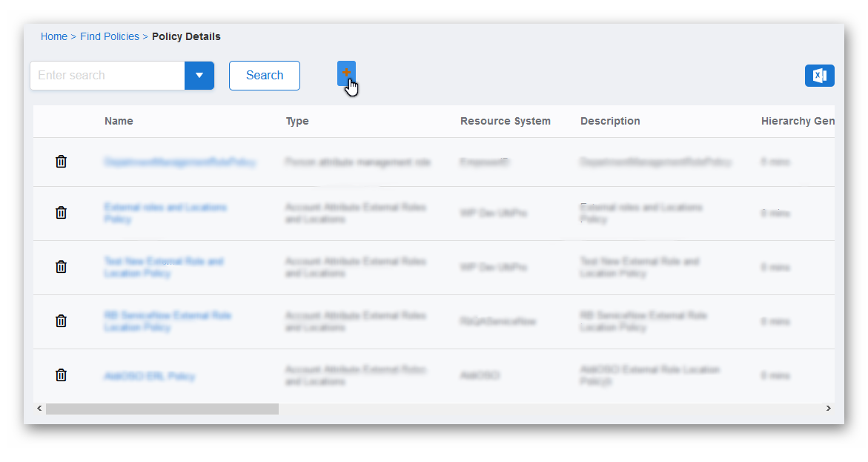Delete the "AskOSO ERL Policy" row
Screen dimensions: 868x462
[x=61, y=375]
